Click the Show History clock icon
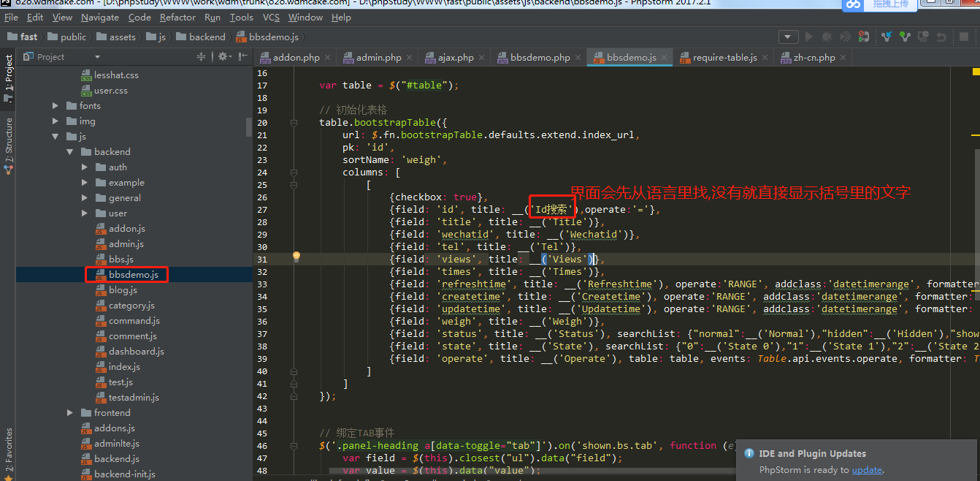 924,37
